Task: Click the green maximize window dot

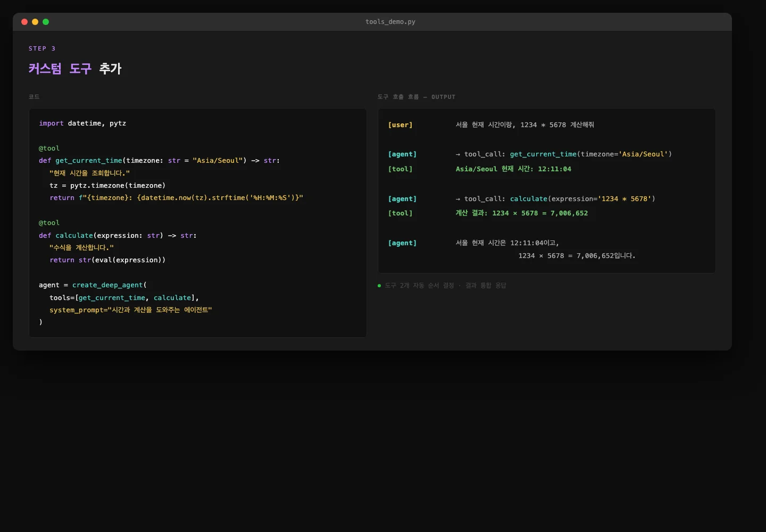Action: 46,22
